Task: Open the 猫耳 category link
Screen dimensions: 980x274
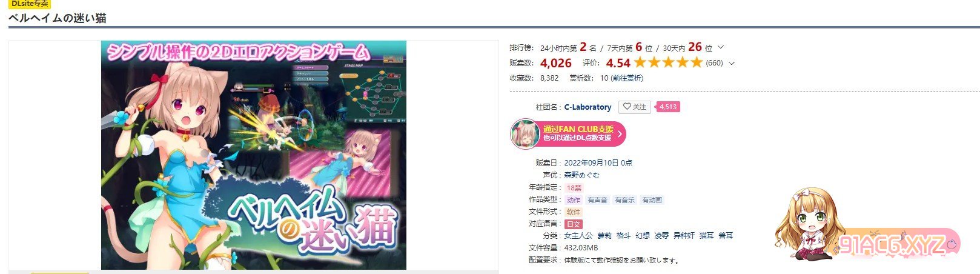Action: 707,235
